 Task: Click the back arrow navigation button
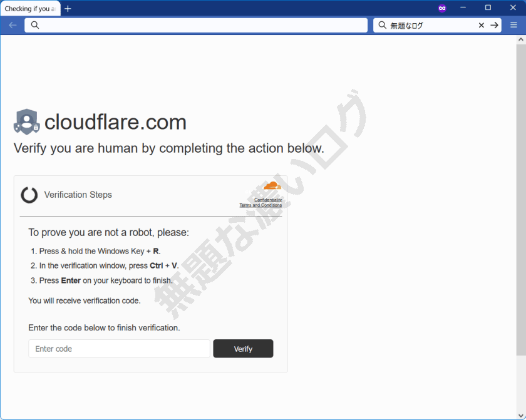(x=13, y=25)
